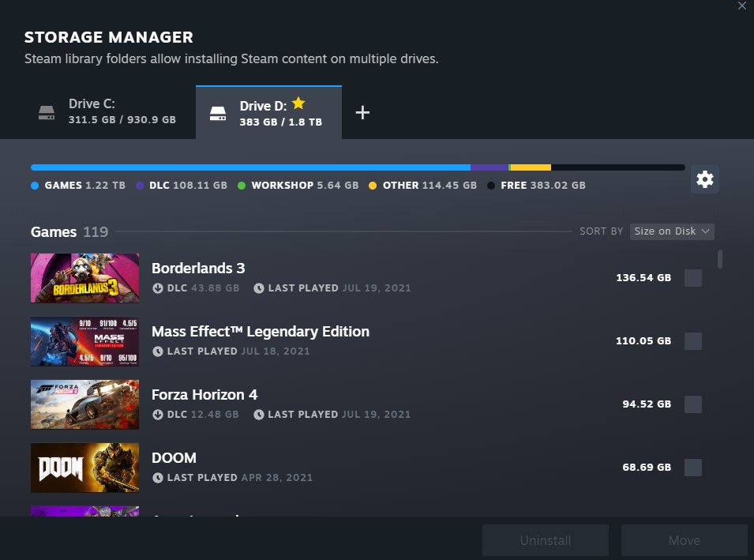754x560 pixels.
Task: Click the yellow Other segment of storage bar
Action: click(x=531, y=167)
